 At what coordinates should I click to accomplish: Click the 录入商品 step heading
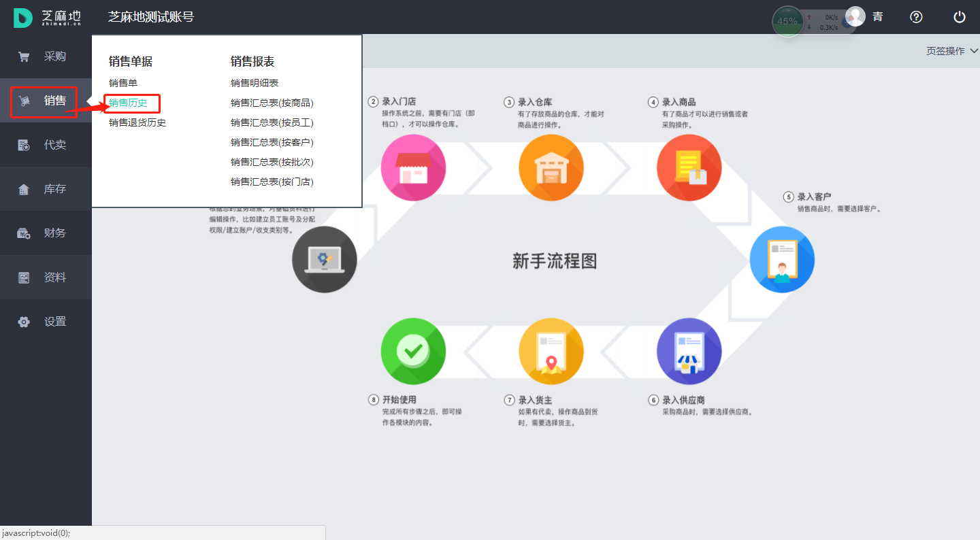[x=679, y=102]
